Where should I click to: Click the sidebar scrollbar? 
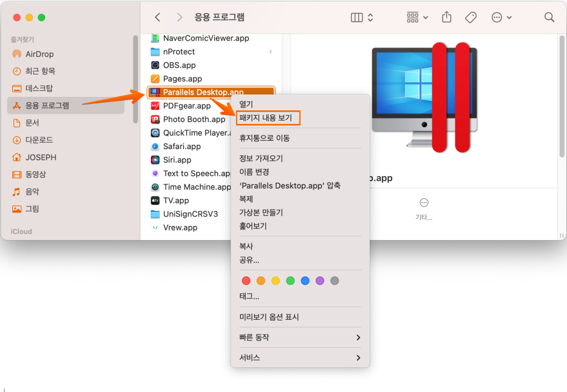[x=135, y=80]
